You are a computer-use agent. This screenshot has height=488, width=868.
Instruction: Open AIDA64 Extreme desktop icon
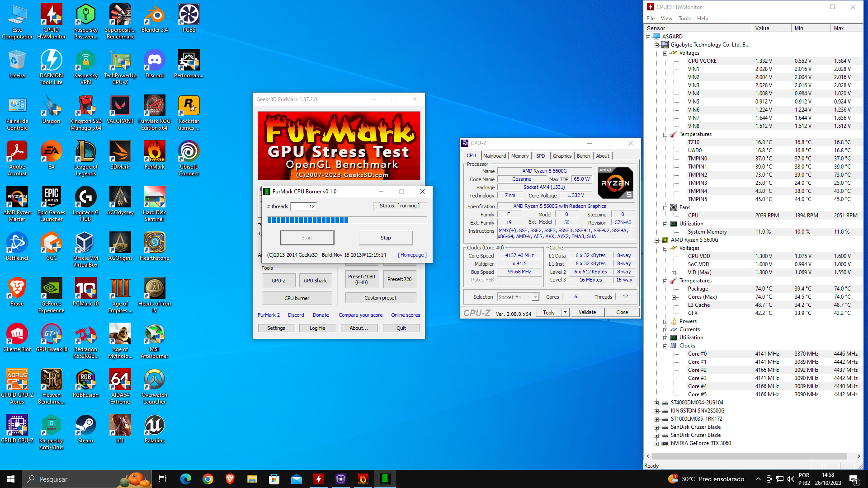coord(120,386)
